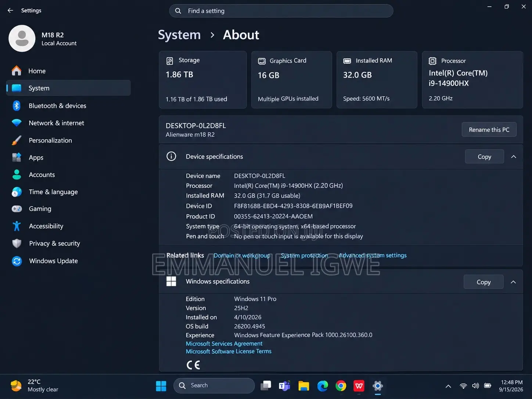Launch Microsoft Teams from the taskbar
This screenshot has height=399, width=532.
click(x=284, y=386)
